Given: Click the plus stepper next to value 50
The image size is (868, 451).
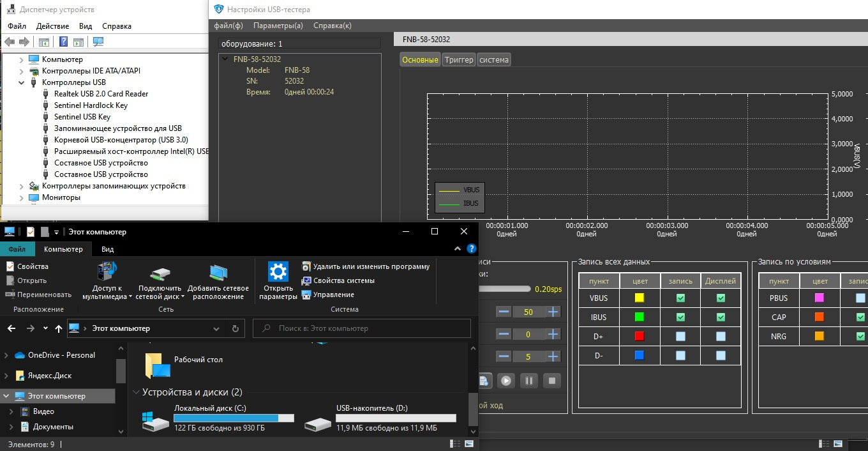Looking at the screenshot, I should 553,312.
